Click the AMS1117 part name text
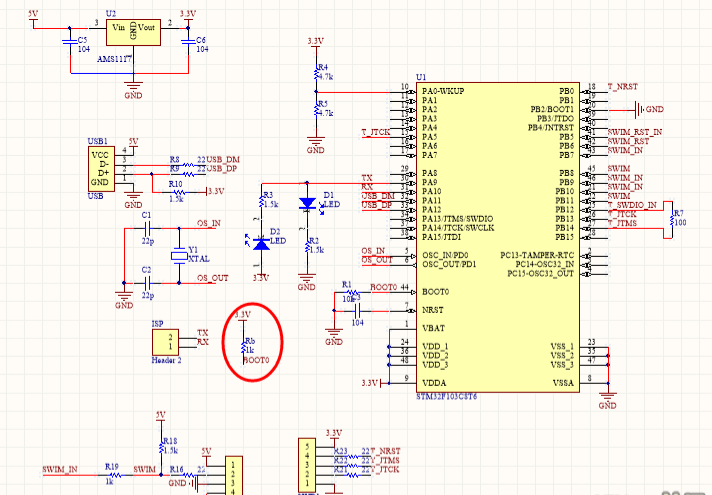This screenshot has height=495, width=712. click(x=114, y=59)
